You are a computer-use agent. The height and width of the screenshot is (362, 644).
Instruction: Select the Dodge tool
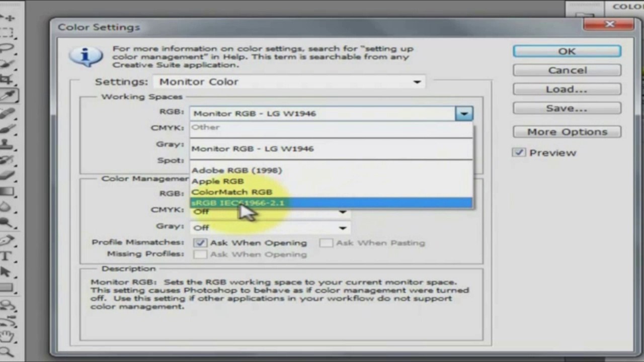click(x=7, y=222)
